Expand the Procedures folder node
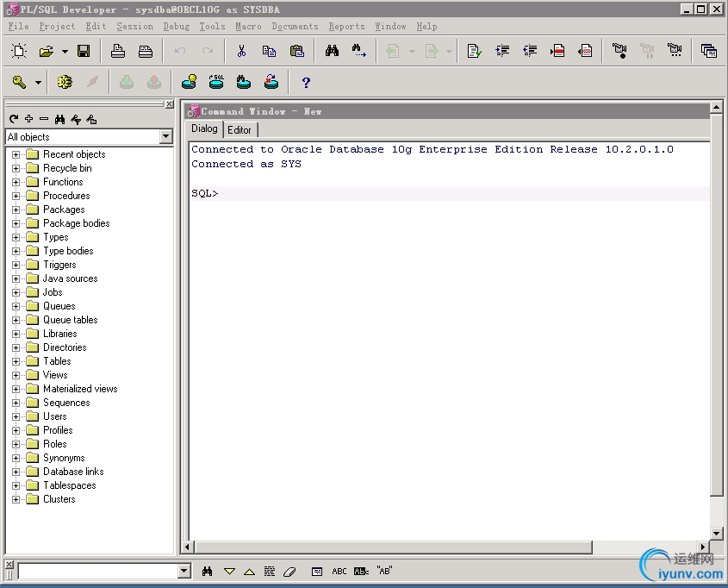Viewport: 728px width, 588px height. pos(16,196)
